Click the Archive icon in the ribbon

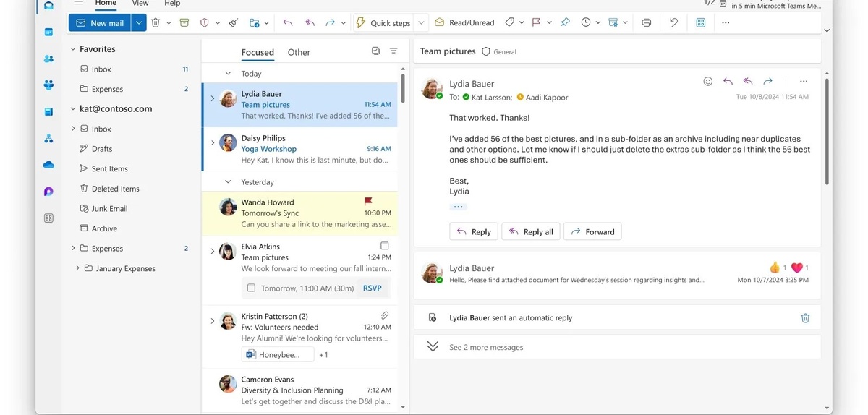[184, 23]
